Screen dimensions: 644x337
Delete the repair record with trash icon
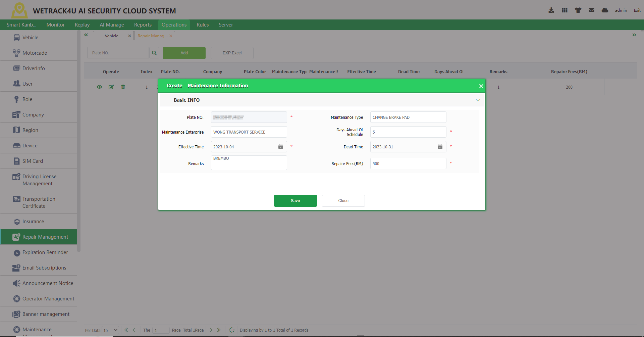click(123, 87)
